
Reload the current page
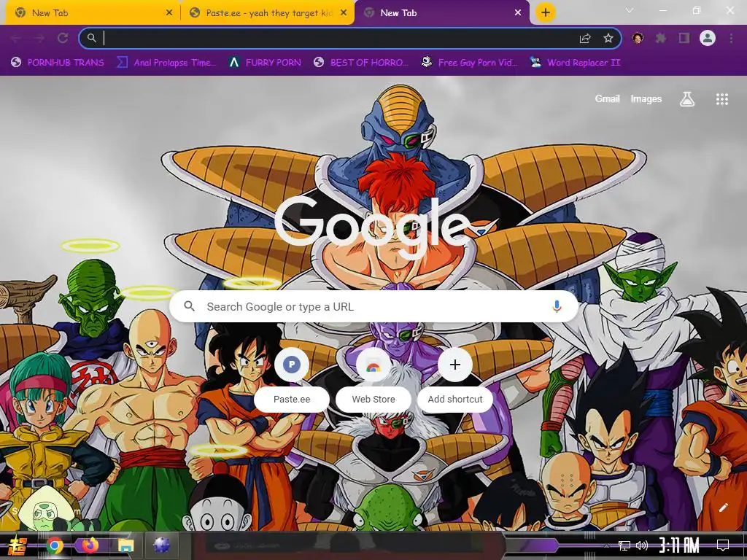(63, 38)
